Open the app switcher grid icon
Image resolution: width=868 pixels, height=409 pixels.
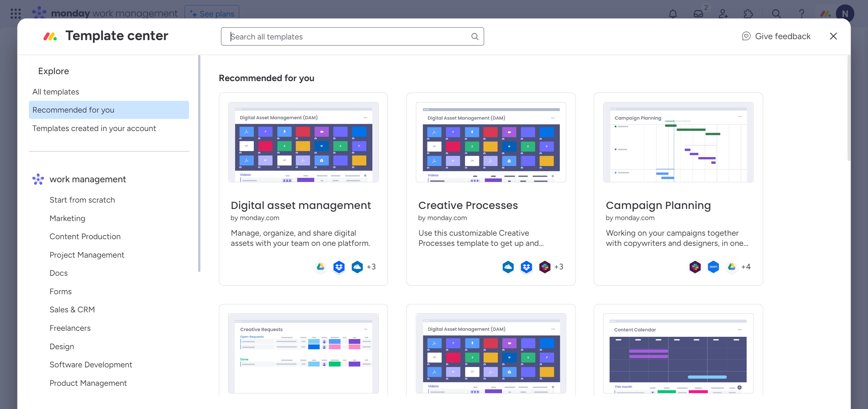click(16, 14)
